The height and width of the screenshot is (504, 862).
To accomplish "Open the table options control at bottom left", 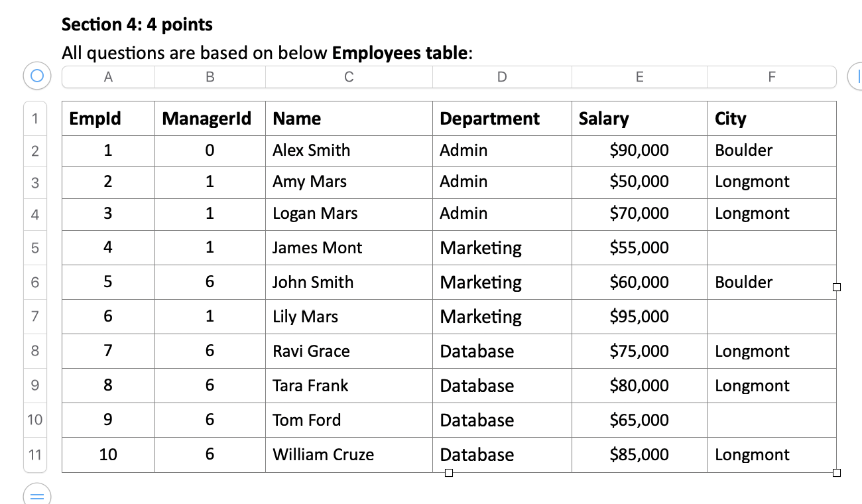I will pyautogui.click(x=38, y=496).
